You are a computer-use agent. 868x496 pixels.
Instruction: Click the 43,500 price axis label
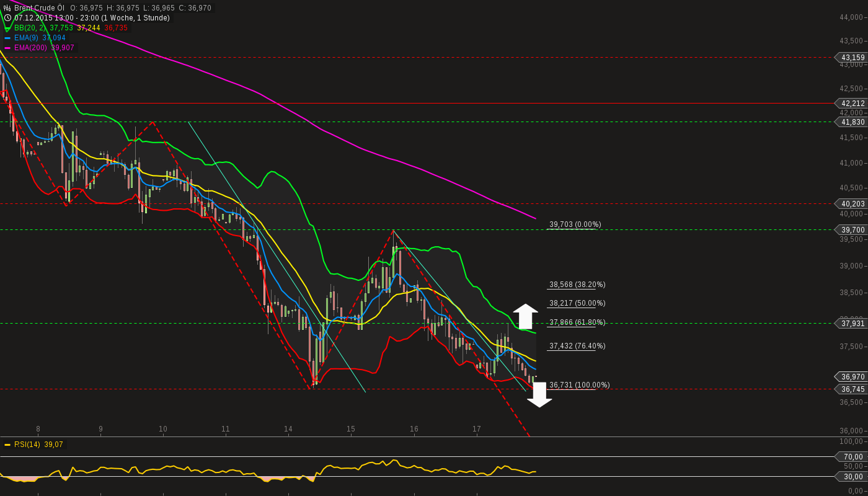point(851,41)
